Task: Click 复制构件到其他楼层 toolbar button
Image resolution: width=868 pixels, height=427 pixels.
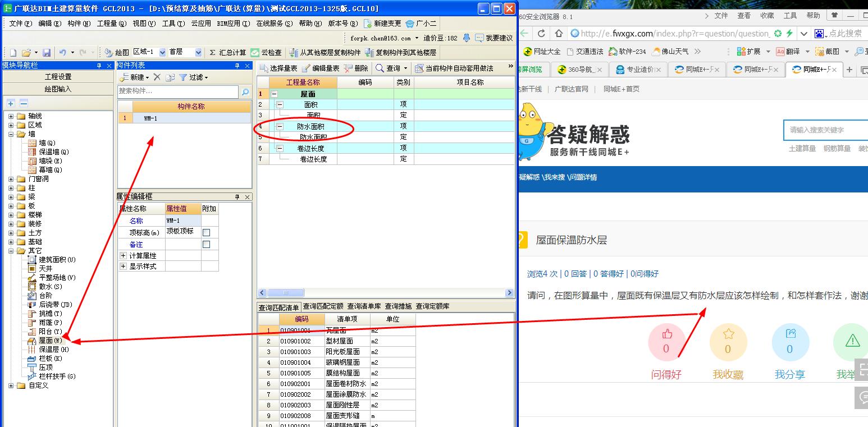Action: click(x=400, y=52)
